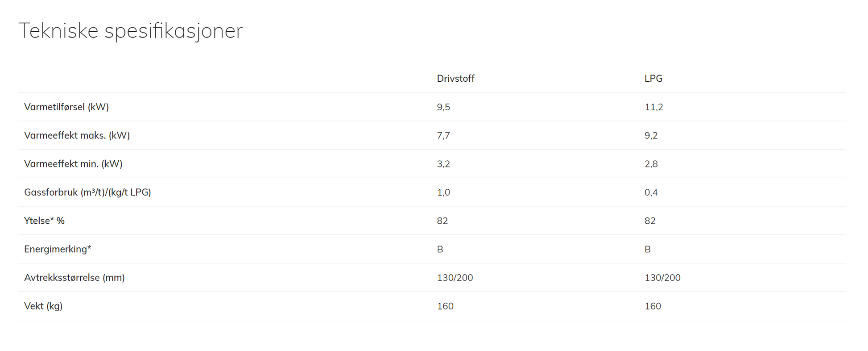Click the 2,8 value under LPG
Image resolution: width=868 pixels, height=351 pixels.
click(x=651, y=164)
